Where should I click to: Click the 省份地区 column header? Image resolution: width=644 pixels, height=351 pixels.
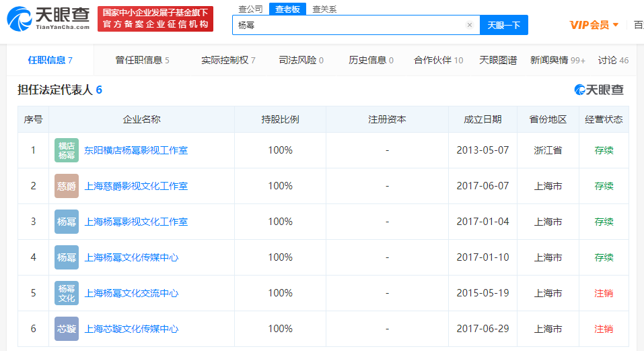(x=548, y=120)
